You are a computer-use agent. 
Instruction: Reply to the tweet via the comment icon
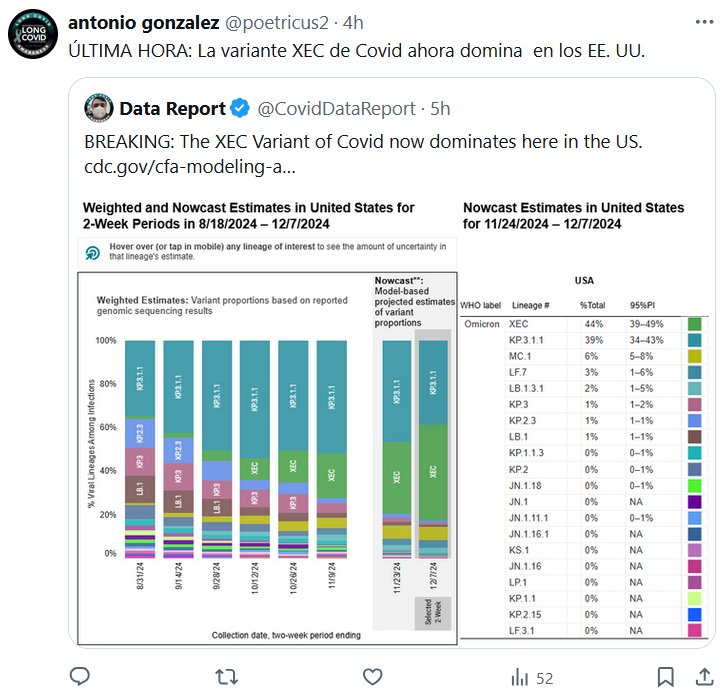(x=80, y=678)
